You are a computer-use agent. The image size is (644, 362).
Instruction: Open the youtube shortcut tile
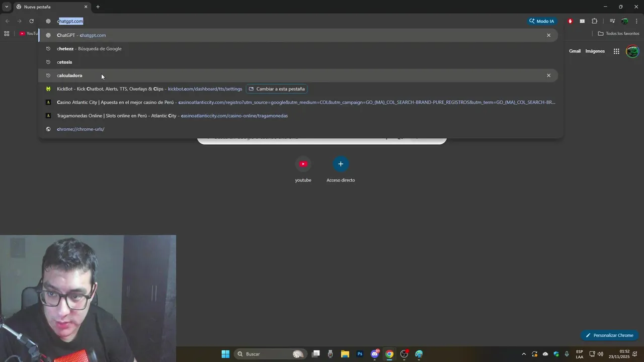coord(303,169)
